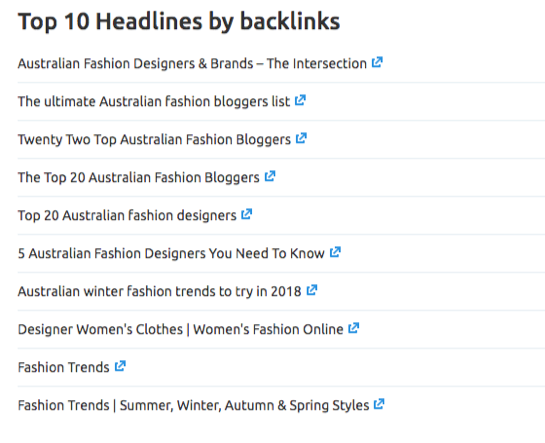Open external link icon after 'The Intersection' headline
Image resolution: width=545 pixels, height=443 pixels.
coord(377,63)
